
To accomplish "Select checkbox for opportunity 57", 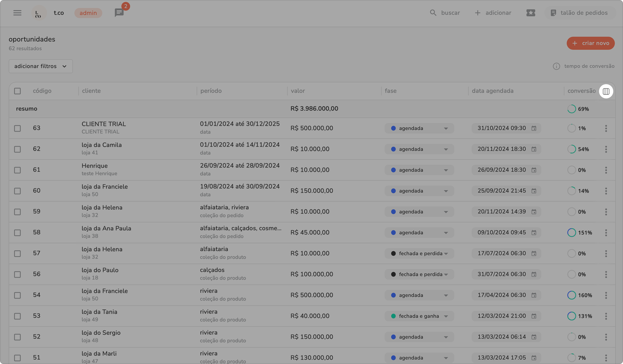I will [x=18, y=253].
